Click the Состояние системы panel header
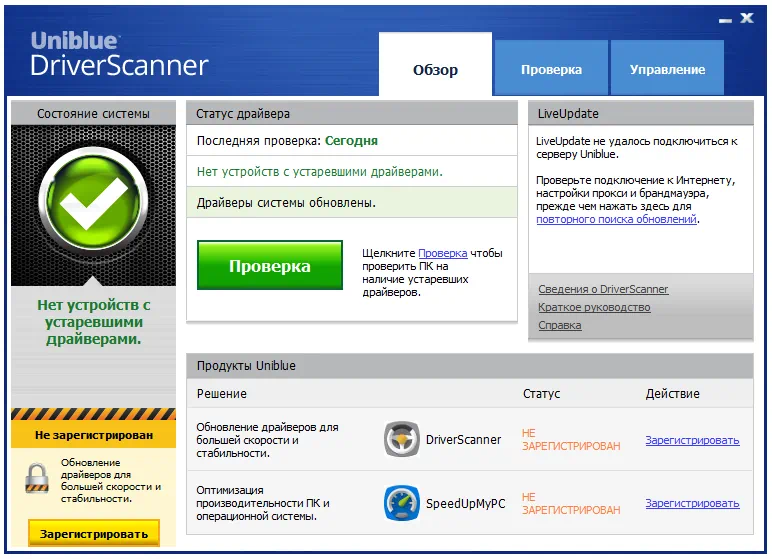The height and width of the screenshot is (559, 772). click(94, 113)
